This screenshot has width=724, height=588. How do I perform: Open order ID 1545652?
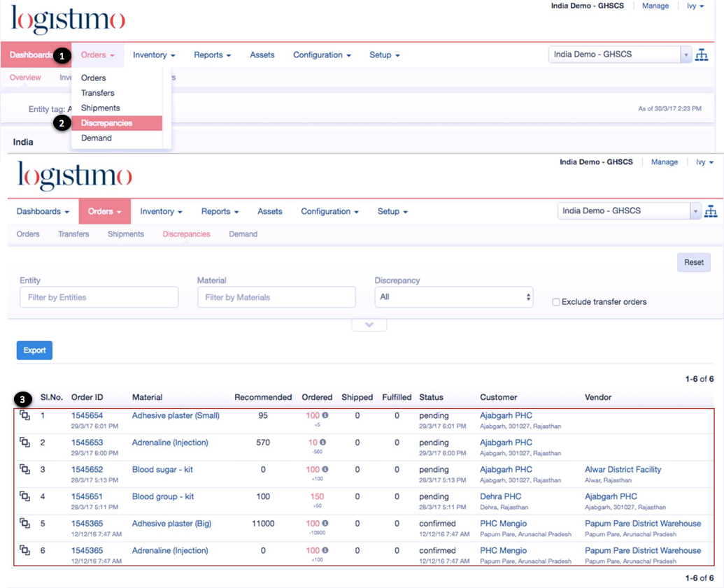coord(87,469)
